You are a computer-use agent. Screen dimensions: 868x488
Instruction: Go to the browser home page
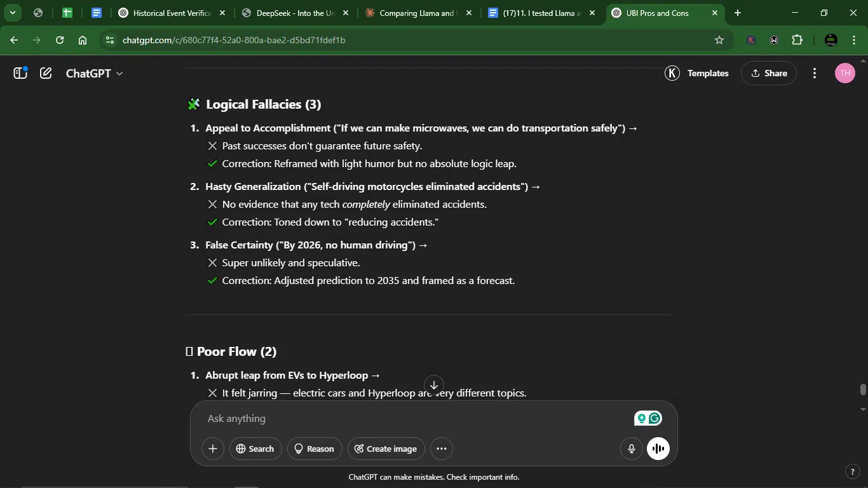click(83, 40)
